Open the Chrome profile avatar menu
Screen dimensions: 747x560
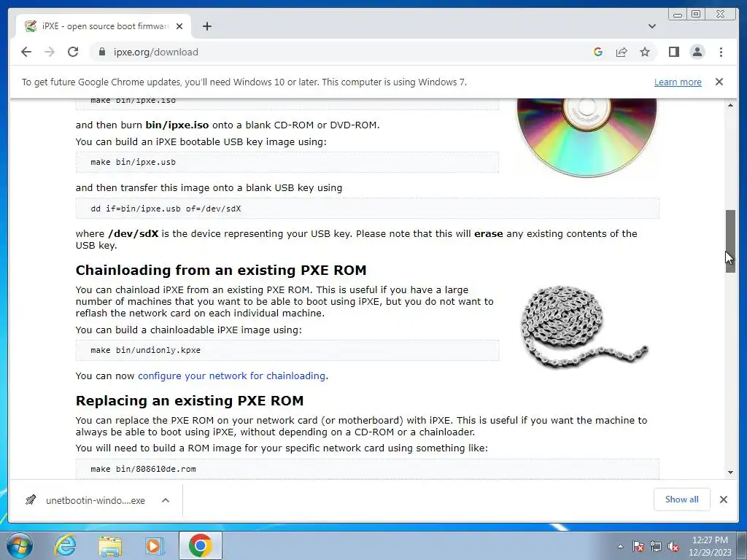click(697, 52)
